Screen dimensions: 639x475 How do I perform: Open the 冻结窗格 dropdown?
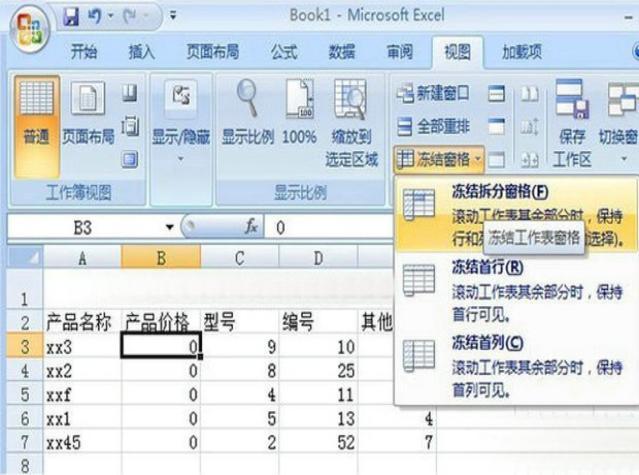439,159
